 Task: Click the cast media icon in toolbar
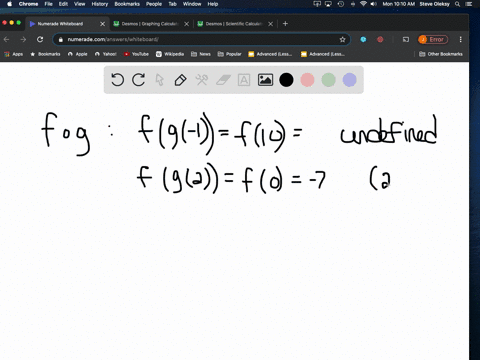coord(406,39)
